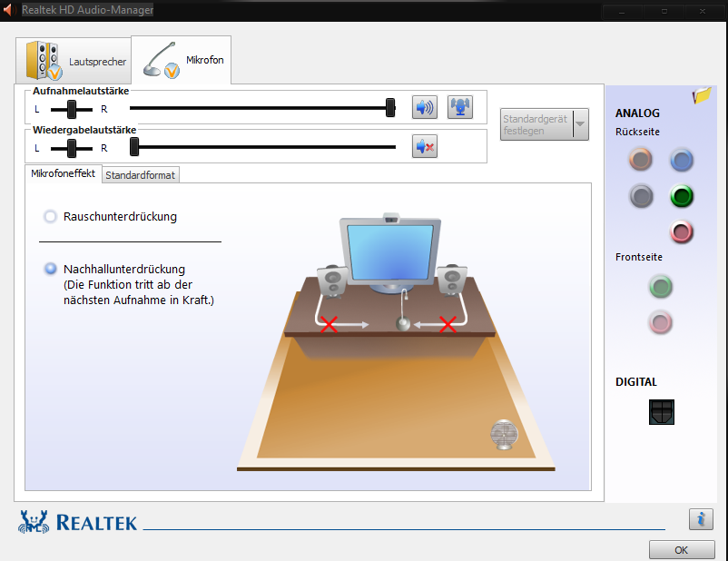The height and width of the screenshot is (561, 728).
Task: Close the Realtek HD Audio-Manager window
Action: [703, 11]
